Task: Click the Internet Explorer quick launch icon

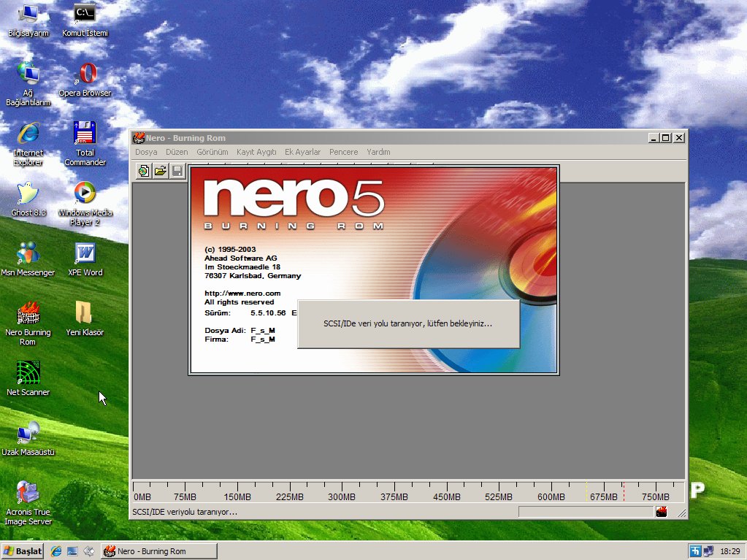Action: pos(56,551)
